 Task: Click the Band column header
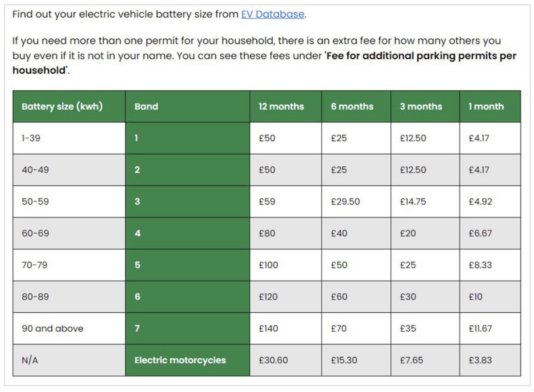(x=146, y=106)
